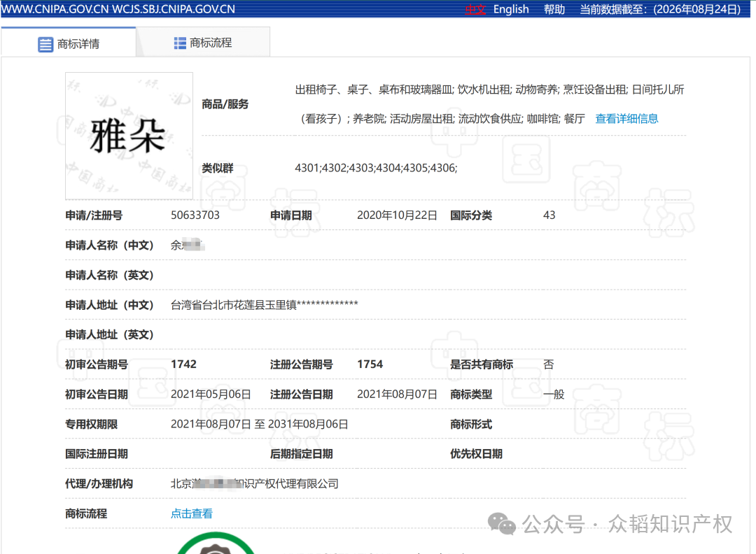Image resolution: width=756 pixels, height=554 pixels.
Task: Select preliminary announcement date 2021年05月06日
Action: [211, 394]
